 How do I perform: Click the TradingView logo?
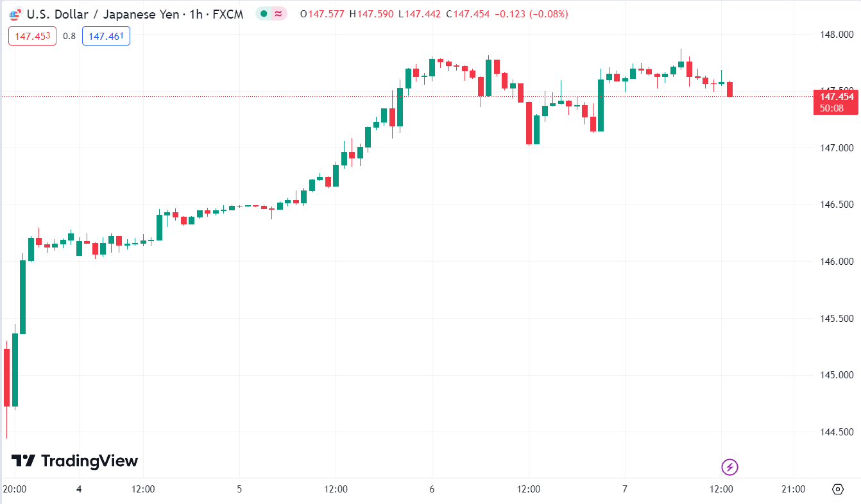(75, 460)
